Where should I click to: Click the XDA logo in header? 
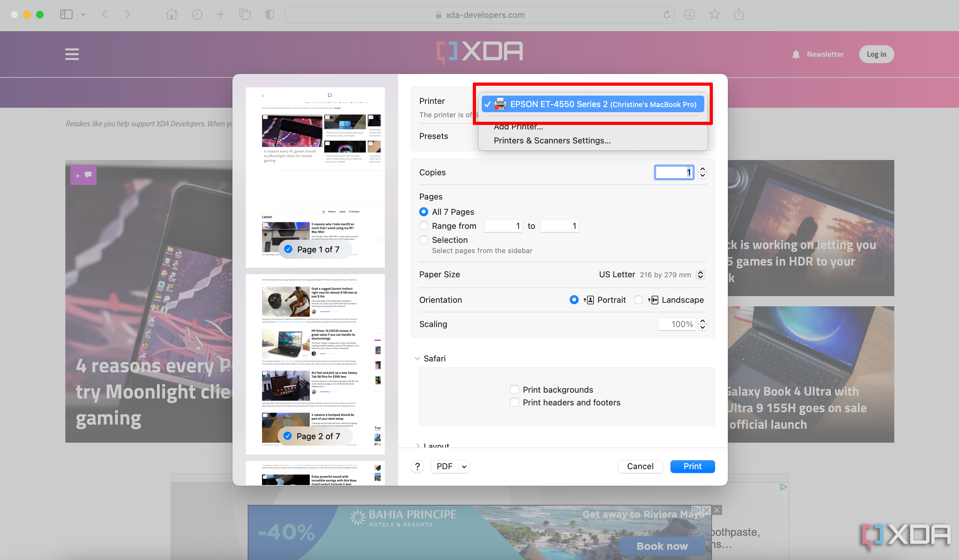(480, 53)
